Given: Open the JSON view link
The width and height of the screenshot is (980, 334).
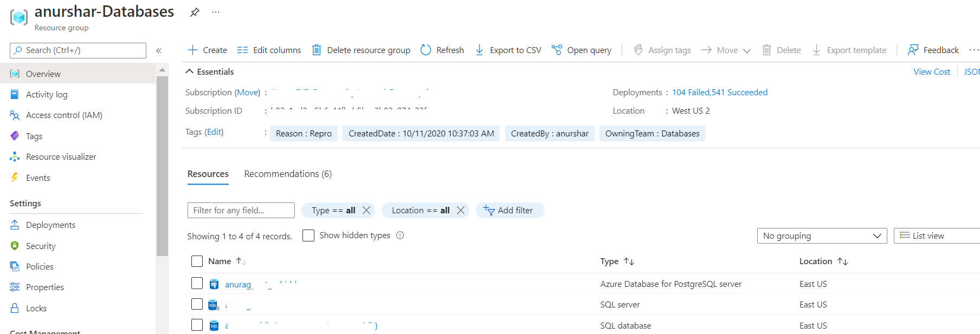Looking at the screenshot, I should 971,72.
